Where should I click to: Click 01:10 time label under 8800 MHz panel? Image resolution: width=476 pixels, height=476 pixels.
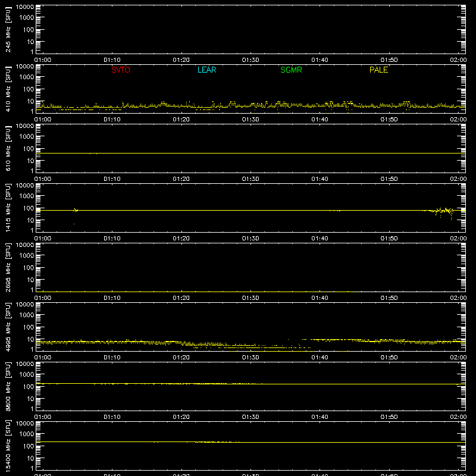(x=112, y=417)
